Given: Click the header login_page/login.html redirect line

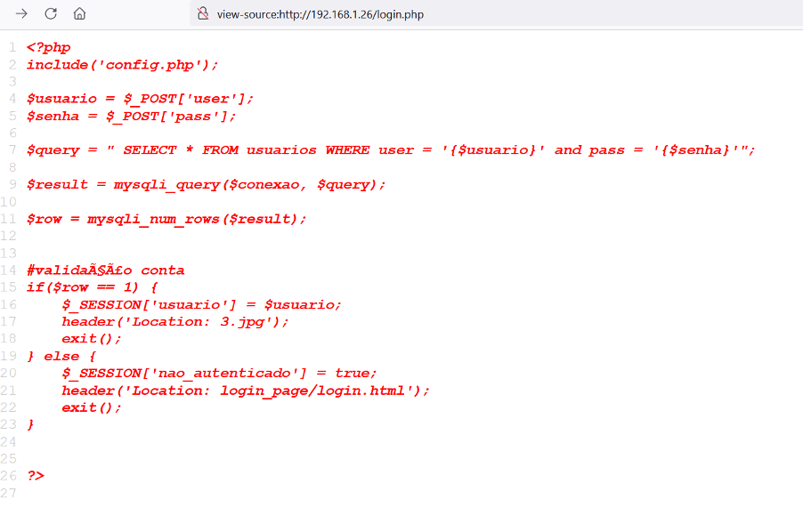Looking at the screenshot, I should coord(246,391).
